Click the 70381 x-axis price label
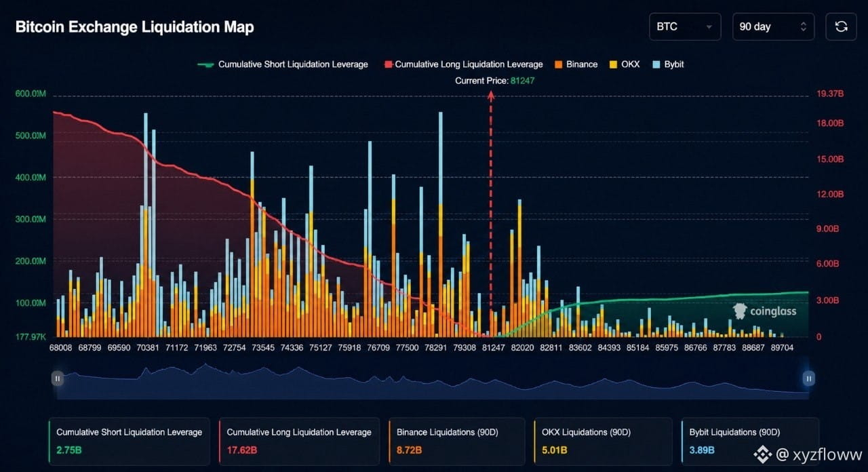Viewport: 868px width, 472px height. (148, 347)
